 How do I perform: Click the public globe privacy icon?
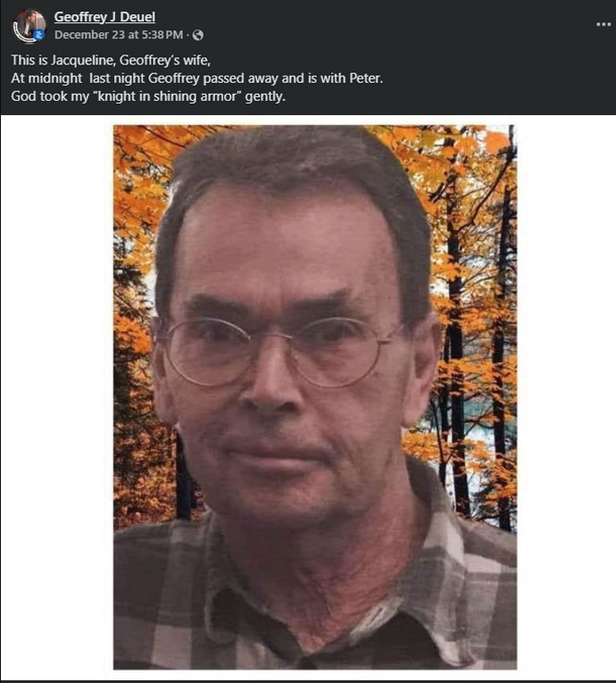click(198, 35)
